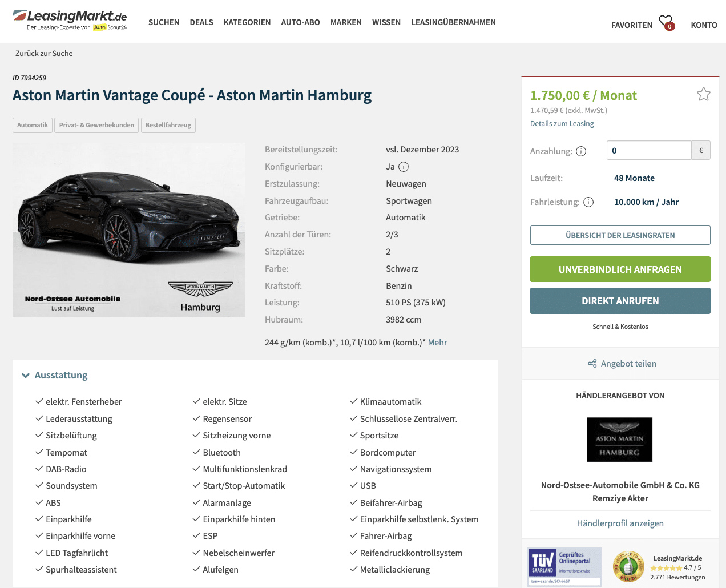Show Fahrleistung info tooltip icon
The height and width of the screenshot is (588, 726).
pos(588,202)
